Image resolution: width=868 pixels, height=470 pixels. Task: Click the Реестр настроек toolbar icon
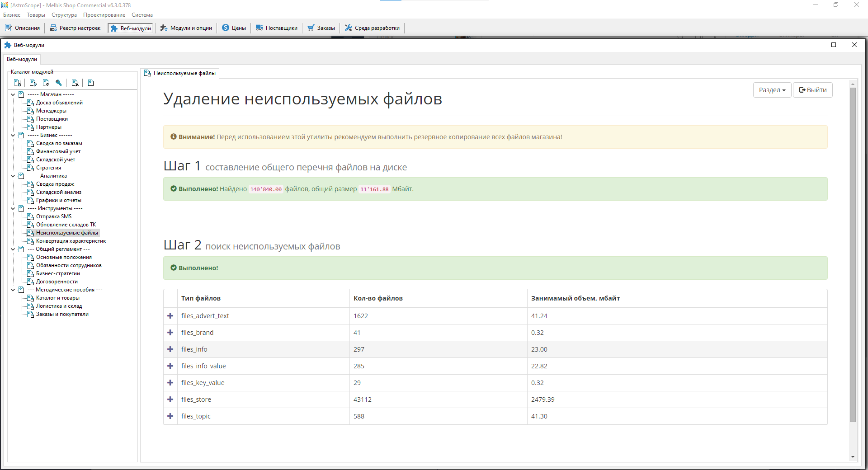[53, 28]
